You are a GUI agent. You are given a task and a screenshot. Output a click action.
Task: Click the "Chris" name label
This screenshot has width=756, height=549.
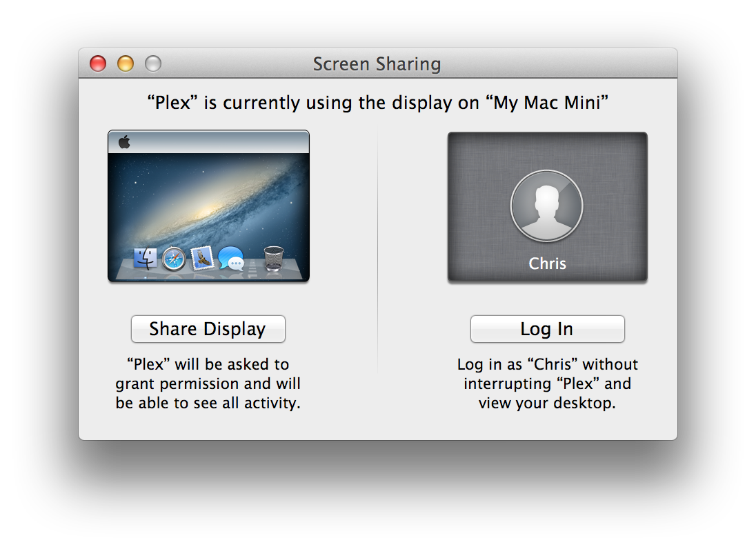pyautogui.click(x=547, y=263)
